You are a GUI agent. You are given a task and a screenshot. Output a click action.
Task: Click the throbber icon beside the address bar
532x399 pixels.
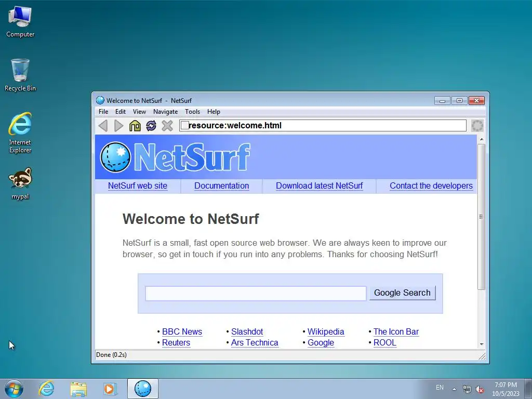pos(477,126)
